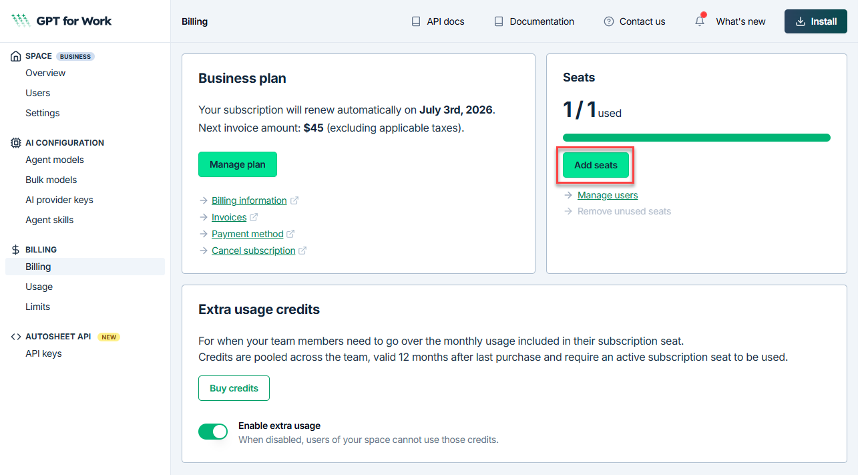
Task: Click the Install button
Action: point(816,21)
